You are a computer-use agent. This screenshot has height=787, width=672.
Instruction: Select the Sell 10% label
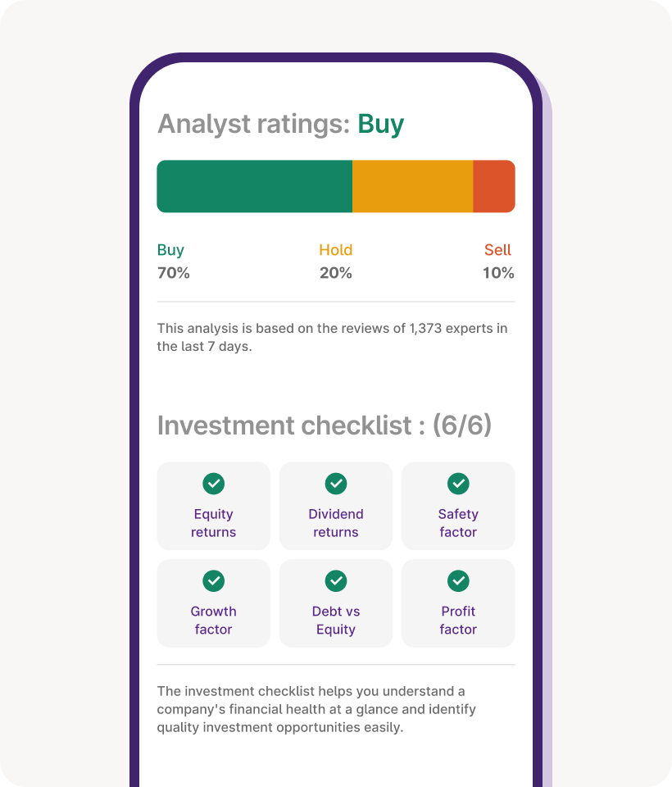click(x=498, y=262)
